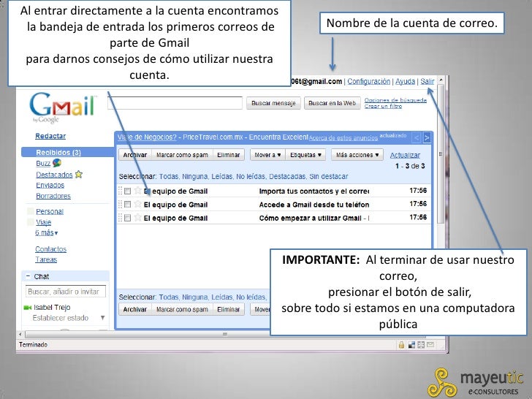Open Enviados folder
This screenshot has width=532, height=399.
point(50,185)
